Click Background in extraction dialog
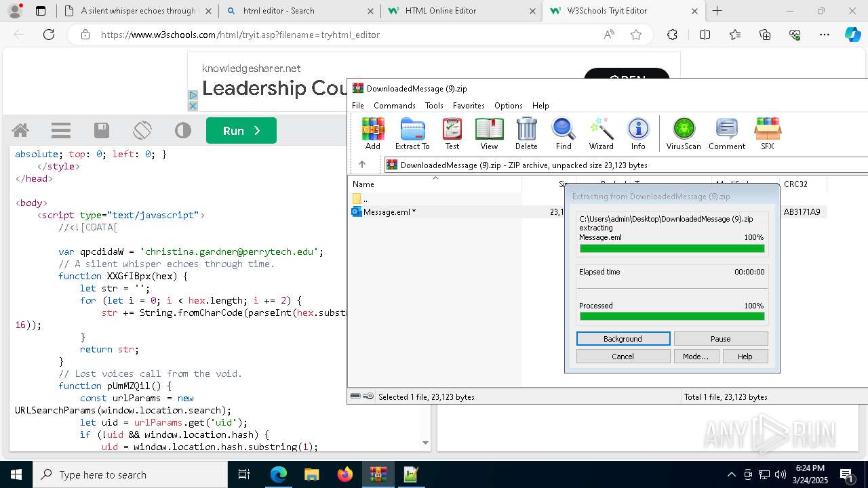868x488 pixels. (623, 339)
